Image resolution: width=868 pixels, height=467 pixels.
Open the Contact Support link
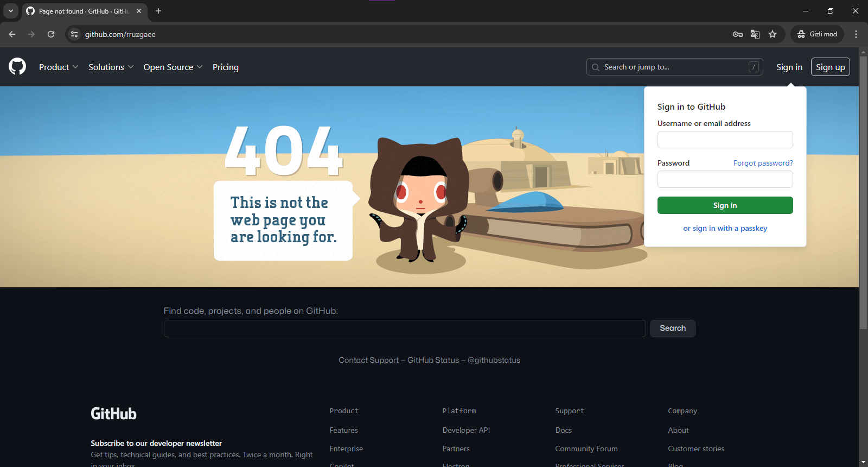369,360
